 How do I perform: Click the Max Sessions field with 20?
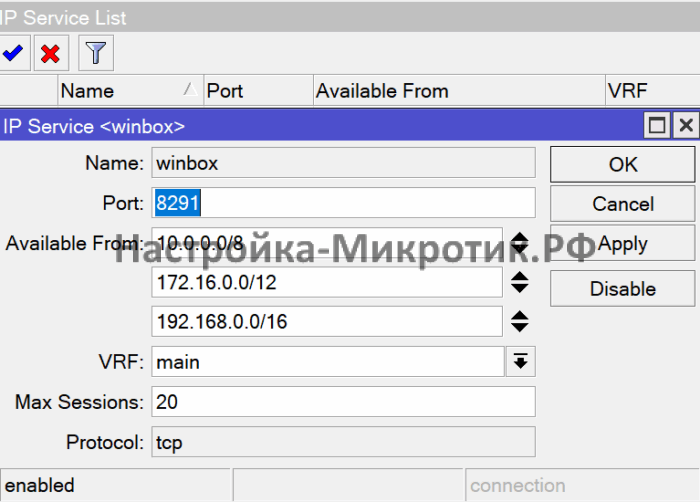pos(343,402)
